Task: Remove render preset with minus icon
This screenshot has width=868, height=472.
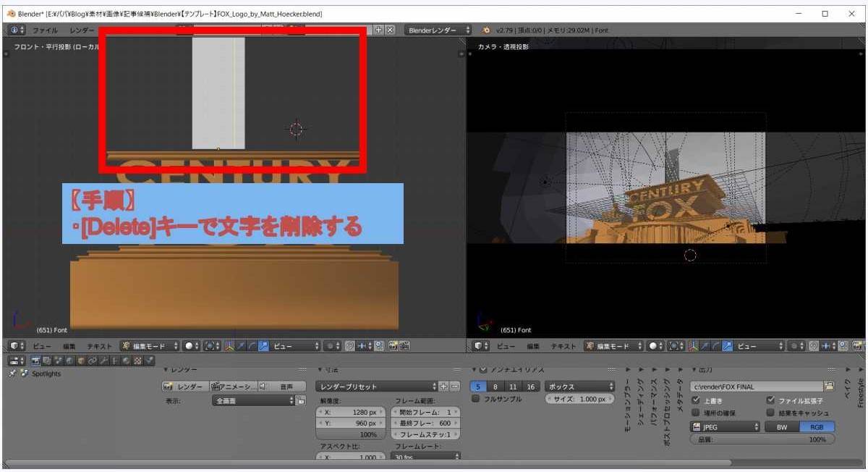Action: coord(454,387)
